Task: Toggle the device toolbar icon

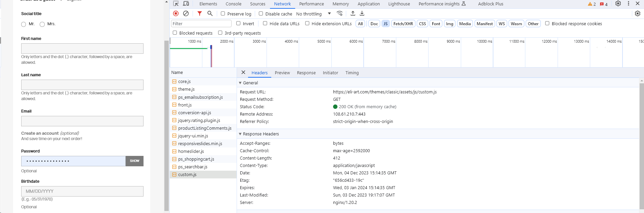Action: point(186,4)
